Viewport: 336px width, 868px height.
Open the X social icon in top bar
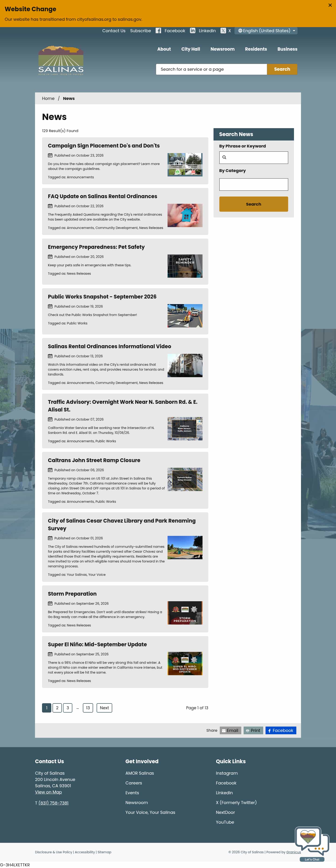point(223,31)
